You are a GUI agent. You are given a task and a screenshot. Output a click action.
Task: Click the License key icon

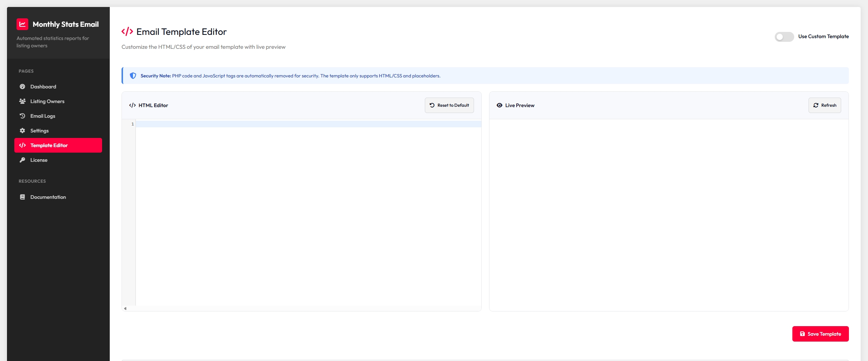pos(22,160)
